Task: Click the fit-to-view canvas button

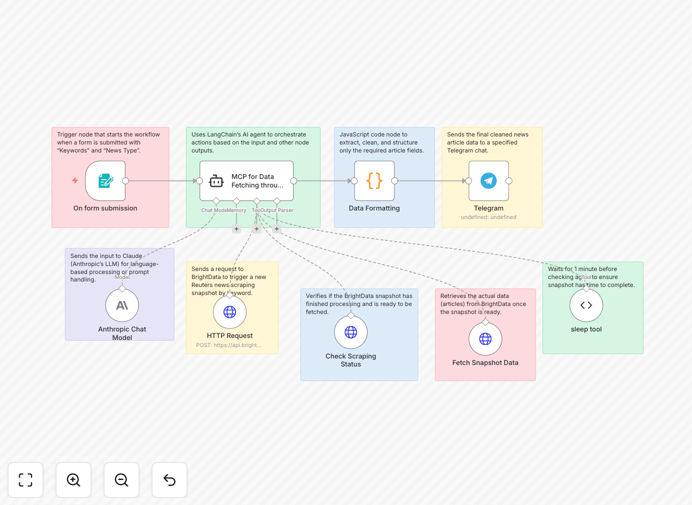Action: (x=26, y=480)
